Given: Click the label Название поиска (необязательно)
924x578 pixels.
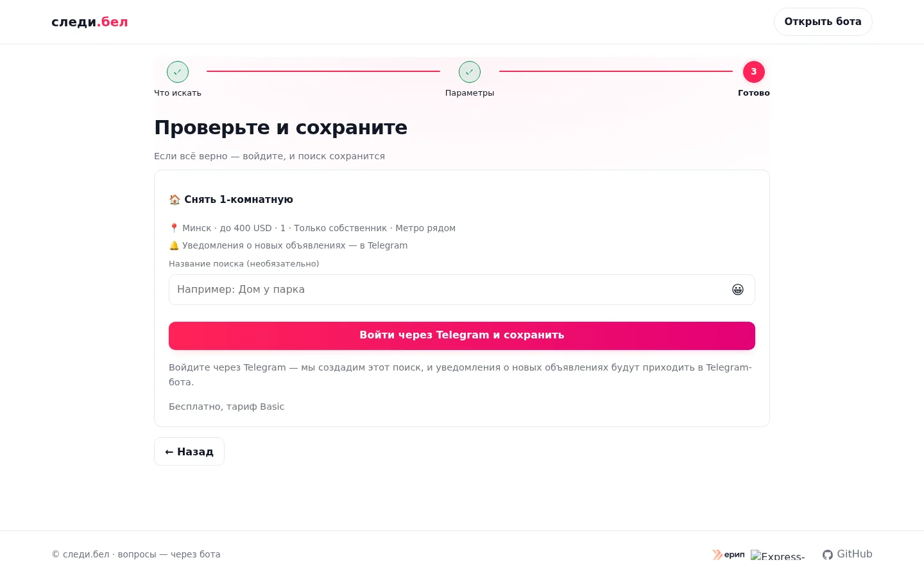Looking at the screenshot, I should [244, 264].
